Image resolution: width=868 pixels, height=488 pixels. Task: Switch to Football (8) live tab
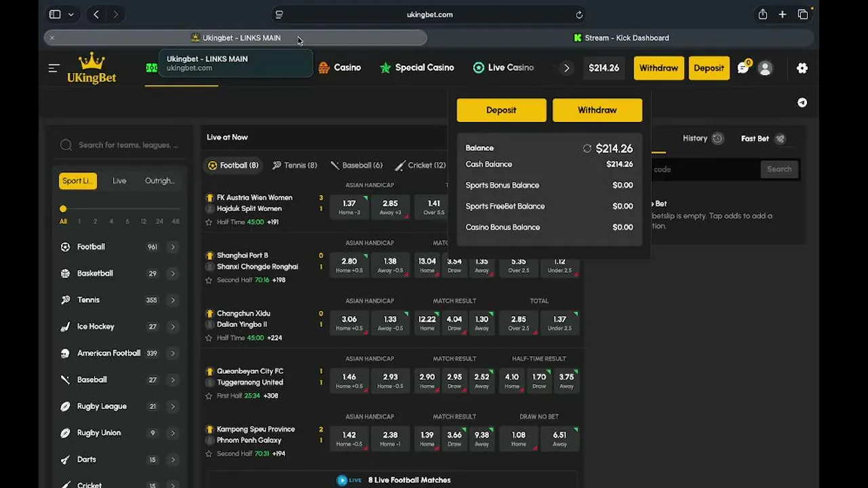pos(233,165)
